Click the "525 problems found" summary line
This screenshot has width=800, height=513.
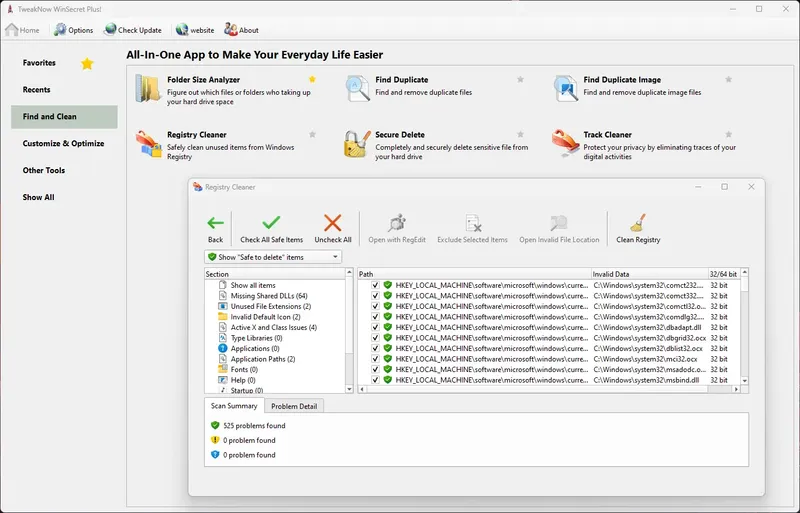coord(254,426)
